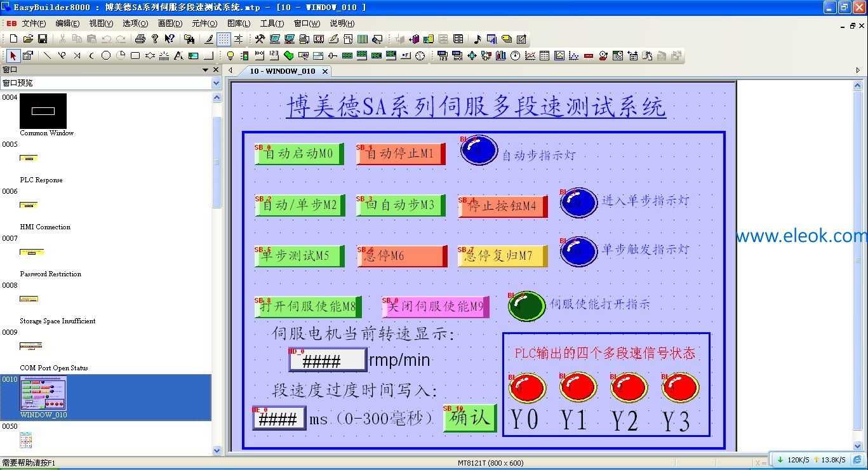Add a trend chart object

coord(530,56)
